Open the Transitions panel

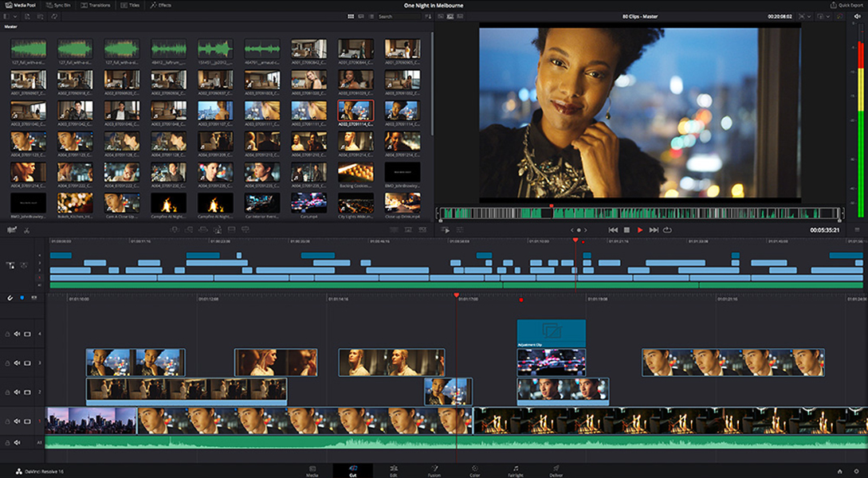tap(95, 5)
